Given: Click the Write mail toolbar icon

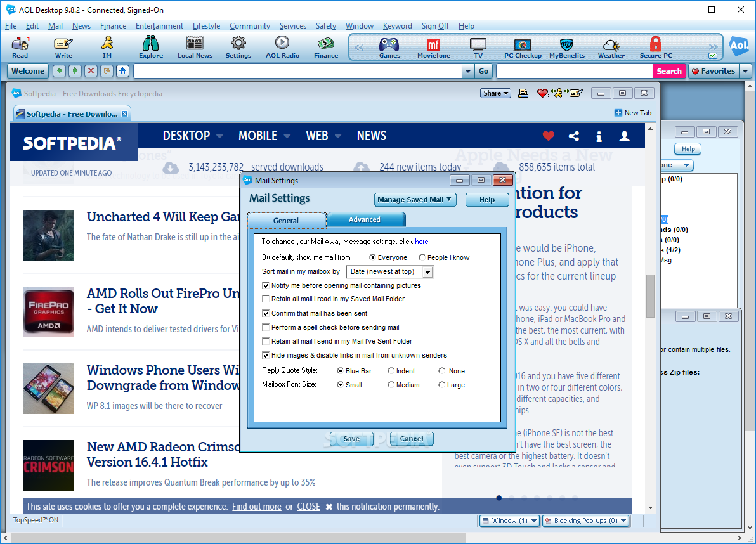Looking at the screenshot, I should click(x=63, y=47).
